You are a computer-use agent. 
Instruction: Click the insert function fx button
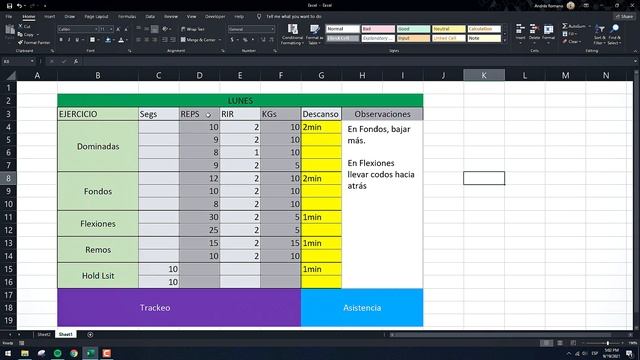tap(76, 61)
